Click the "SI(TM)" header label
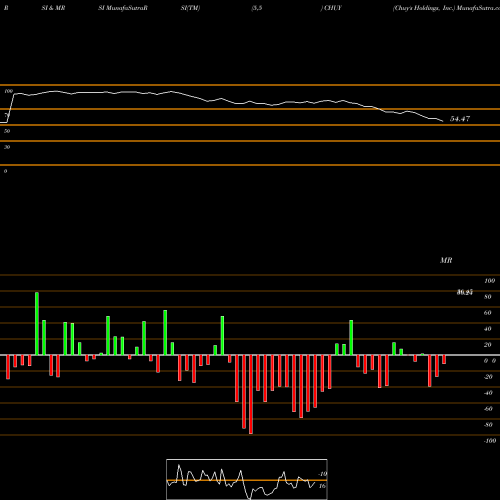Viewport: 500px width, 500px height. (190, 8)
